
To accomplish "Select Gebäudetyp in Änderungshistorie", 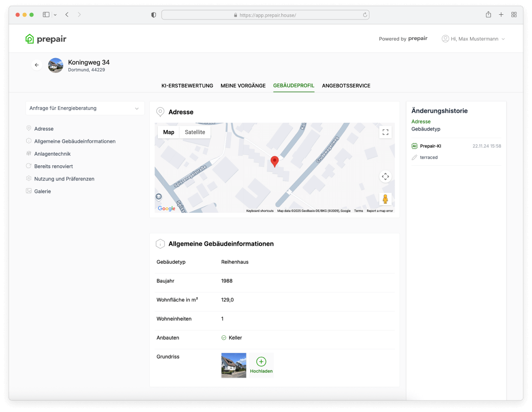I will (x=426, y=129).
